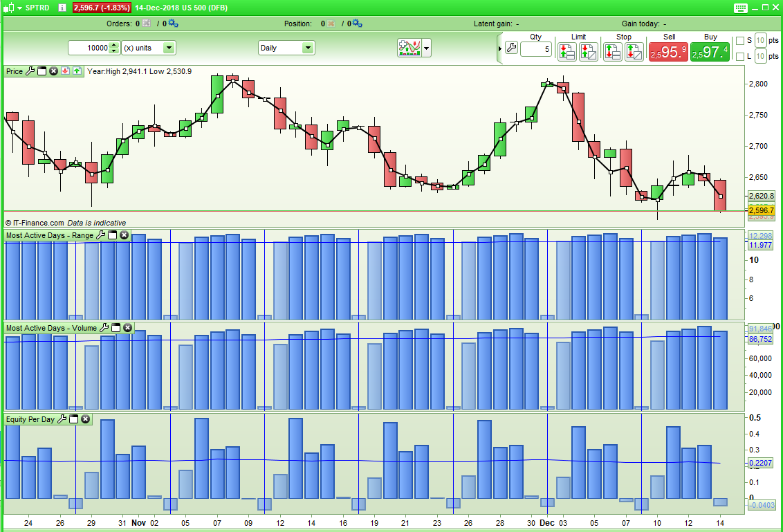The image size is (783, 532).
Task: Enable the S stop points checkbox
Action: click(x=740, y=40)
